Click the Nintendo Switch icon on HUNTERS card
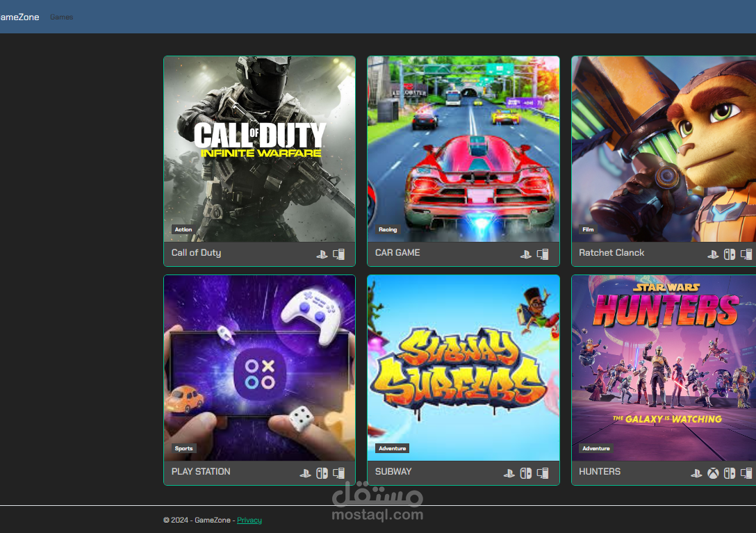The width and height of the screenshot is (756, 533). [x=730, y=473]
